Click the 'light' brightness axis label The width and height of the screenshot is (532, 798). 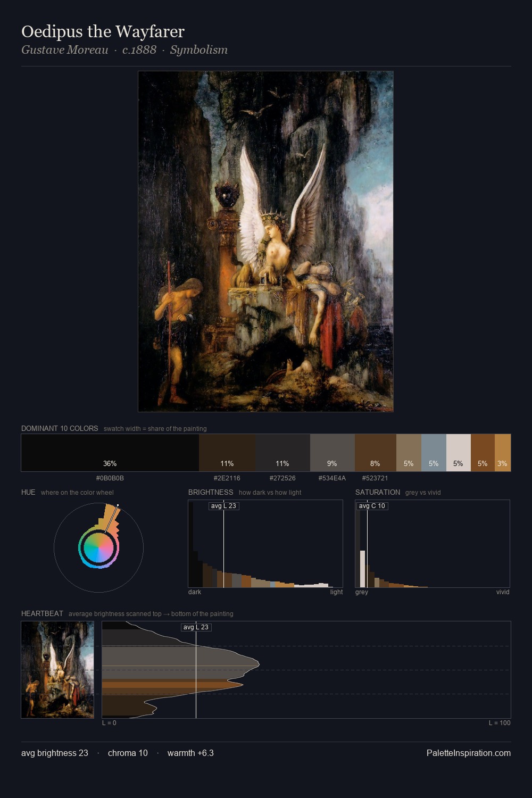[336, 592]
